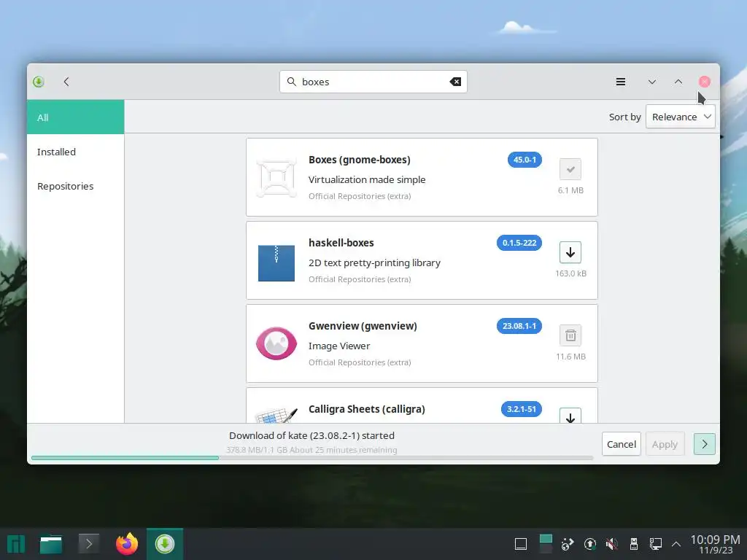This screenshot has width=747, height=560.
Task: Open the Sort by Relevance dropdown
Action: [681, 117]
